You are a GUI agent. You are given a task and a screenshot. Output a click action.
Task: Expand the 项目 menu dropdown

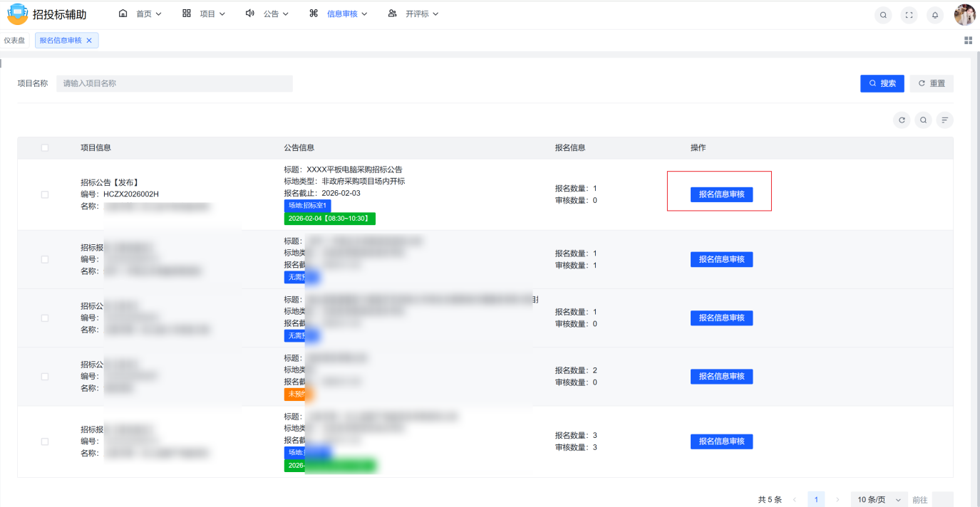(204, 14)
